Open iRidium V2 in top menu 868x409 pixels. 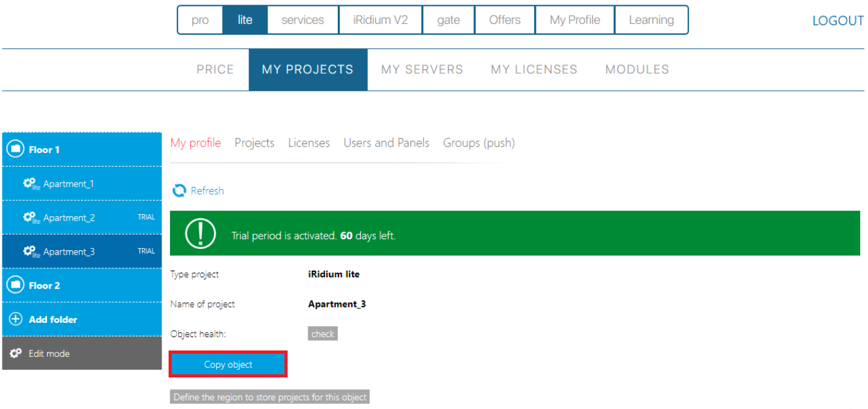(x=380, y=20)
